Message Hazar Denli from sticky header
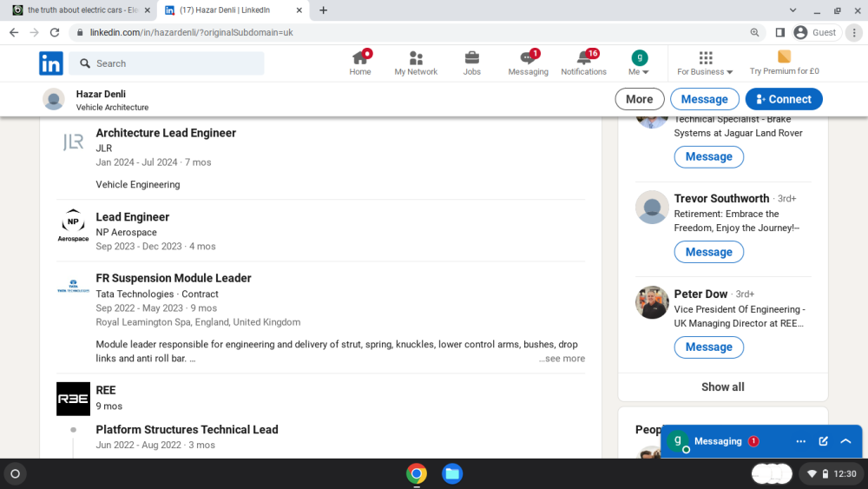 [x=704, y=99]
